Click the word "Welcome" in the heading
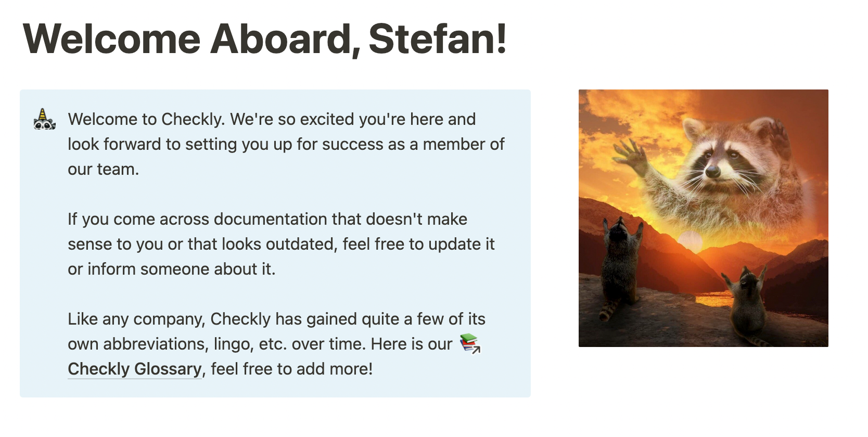The width and height of the screenshot is (868, 437). click(x=111, y=38)
